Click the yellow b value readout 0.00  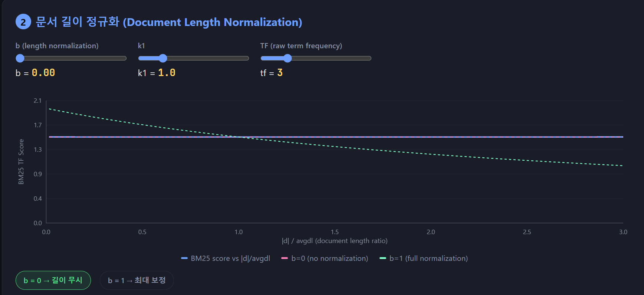click(x=43, y=73)
